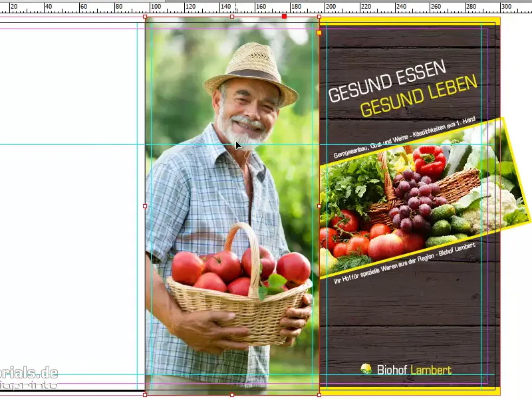Viewport: 532px width, 399px height.
Task: Select the "Ihr Hof für spezielle Waren" text line
Action: coord(405,263)
